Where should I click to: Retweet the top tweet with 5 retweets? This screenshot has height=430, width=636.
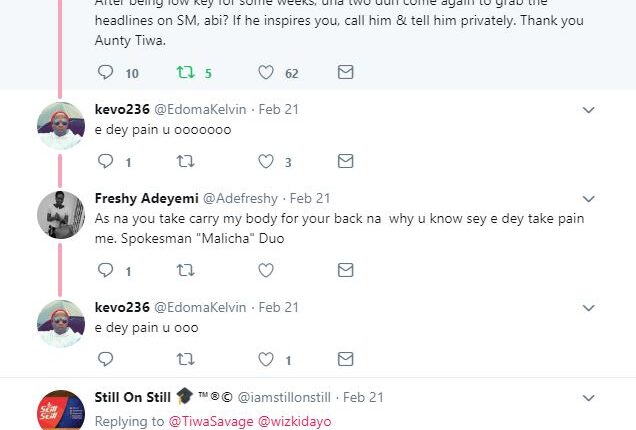186,72
